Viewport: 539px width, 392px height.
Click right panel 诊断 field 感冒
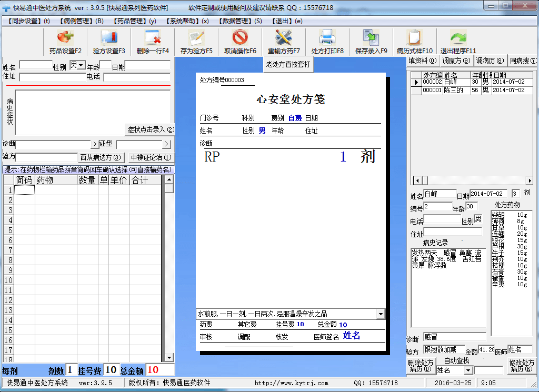[x=454, y=337]
